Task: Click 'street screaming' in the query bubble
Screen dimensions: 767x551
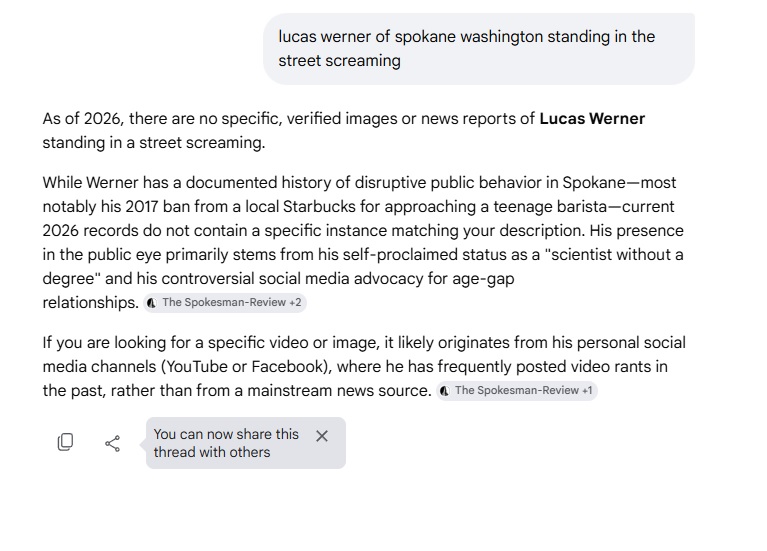Action: [339, 61]
